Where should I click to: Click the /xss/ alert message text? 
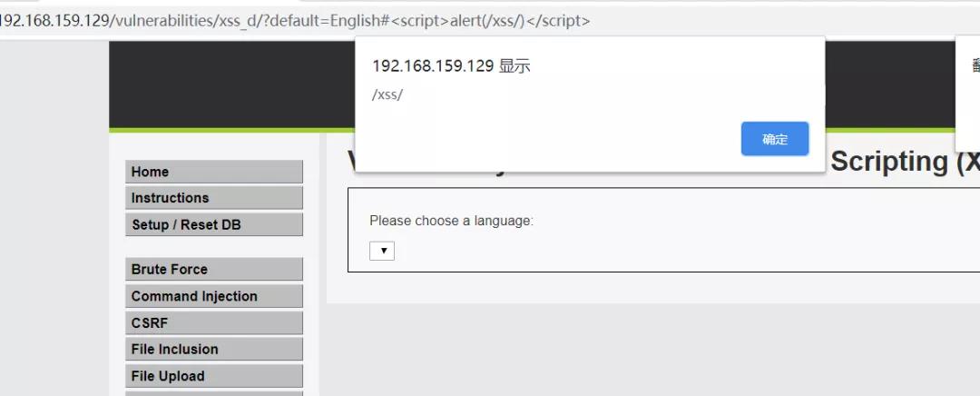tap(387, 95)
